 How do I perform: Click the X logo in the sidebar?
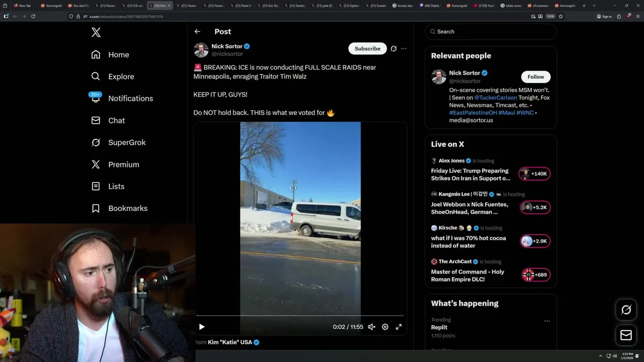(x=96, y=33)
